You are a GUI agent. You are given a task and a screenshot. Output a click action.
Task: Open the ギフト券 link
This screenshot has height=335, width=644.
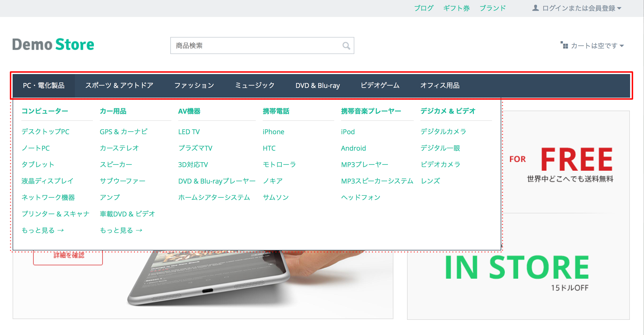[456, 8]
